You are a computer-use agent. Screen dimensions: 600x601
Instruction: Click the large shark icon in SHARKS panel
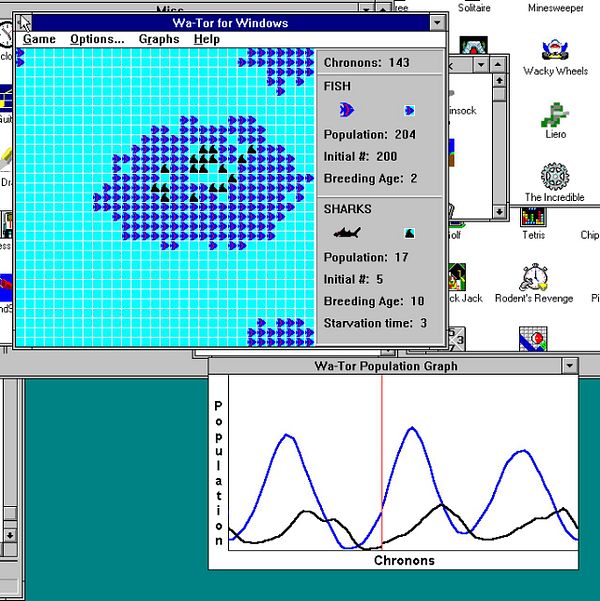pos(347,232)
